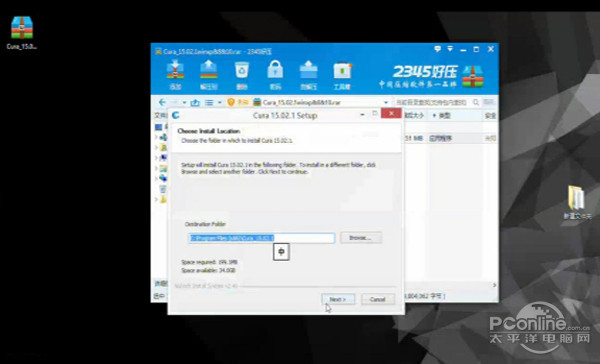Click the Browse button for destination folder
The image size is (600, 364).
coord(361,238)
